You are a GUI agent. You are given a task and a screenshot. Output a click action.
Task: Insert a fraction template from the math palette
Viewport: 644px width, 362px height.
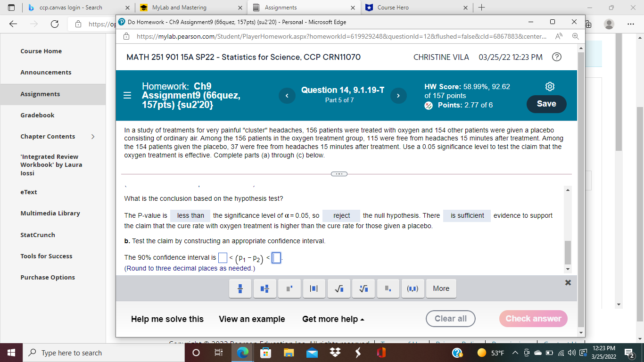coord(240,288)
